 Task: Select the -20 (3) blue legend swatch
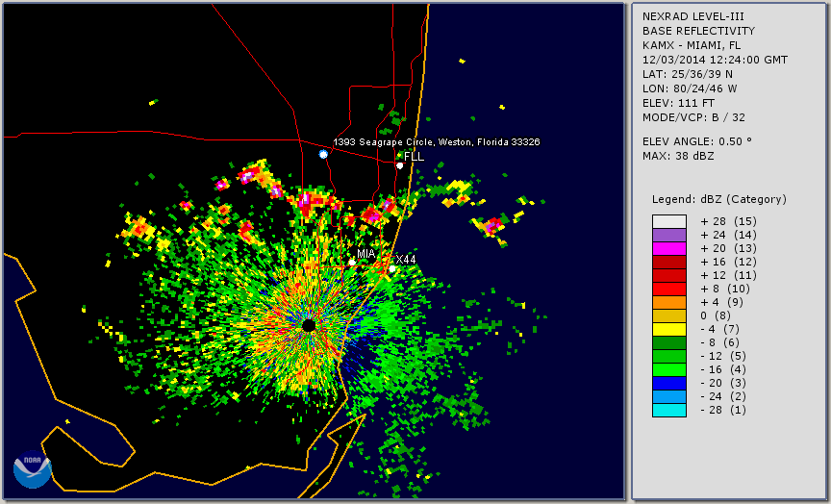[x=668, y=383]
